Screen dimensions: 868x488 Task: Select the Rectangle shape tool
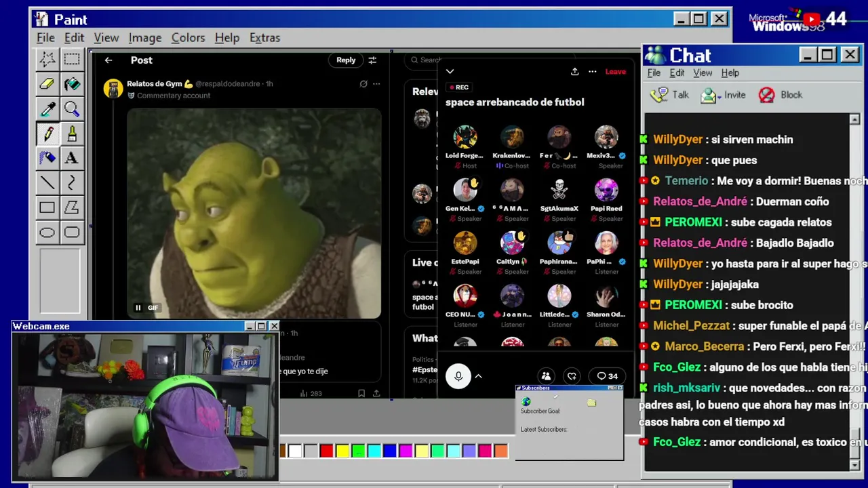(47, 207)
